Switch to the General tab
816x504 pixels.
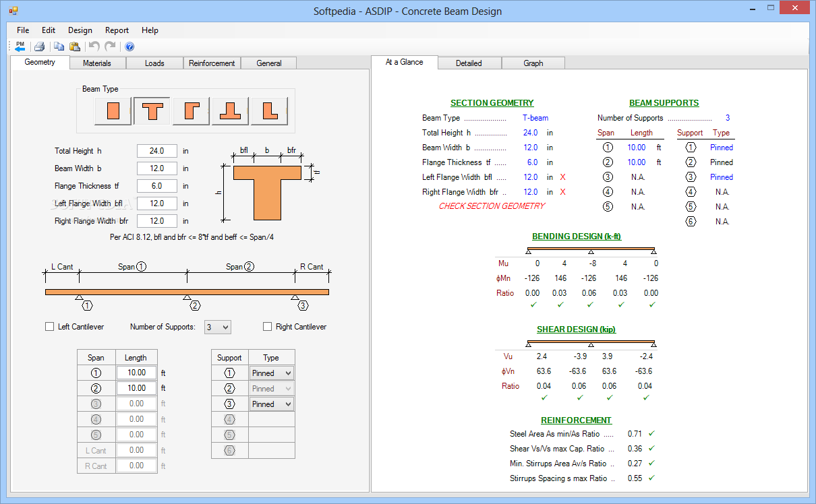(268, 63)
